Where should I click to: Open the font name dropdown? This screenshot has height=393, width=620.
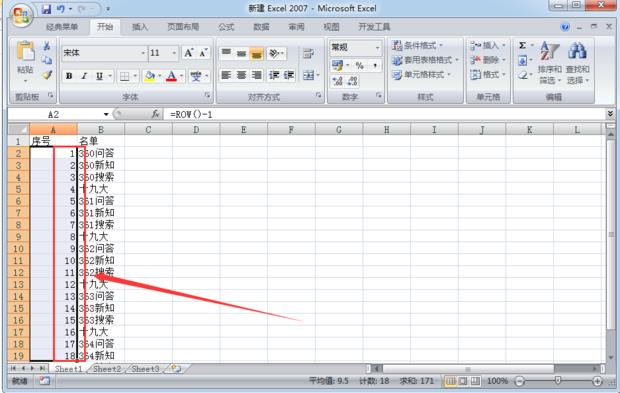click(x=143, y=53)
